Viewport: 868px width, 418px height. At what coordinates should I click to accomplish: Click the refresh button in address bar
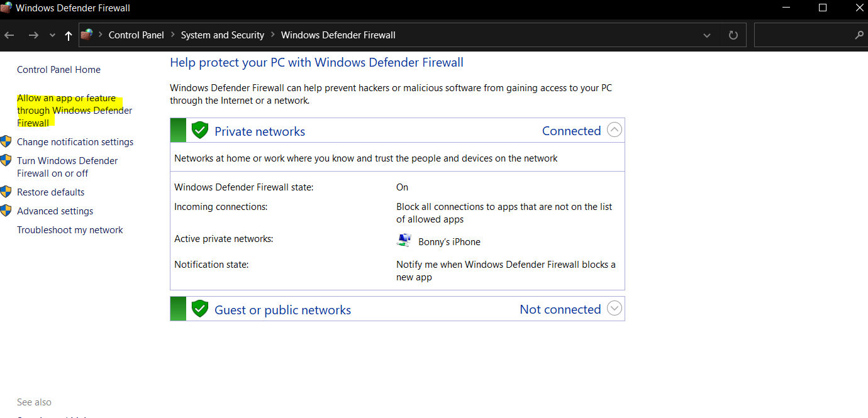733,35
